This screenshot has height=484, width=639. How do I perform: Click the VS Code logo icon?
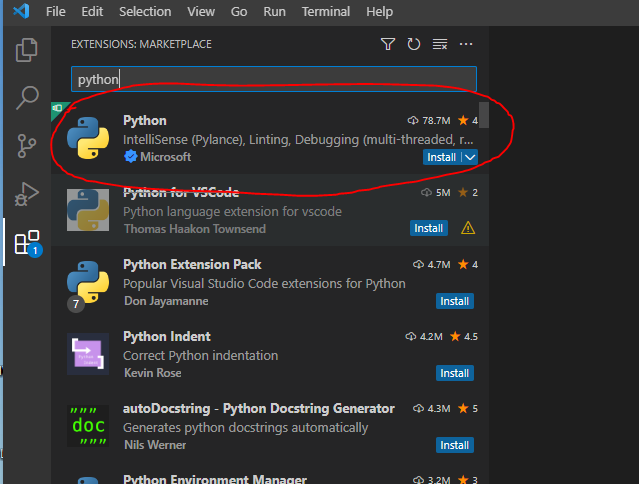[21, 11]
